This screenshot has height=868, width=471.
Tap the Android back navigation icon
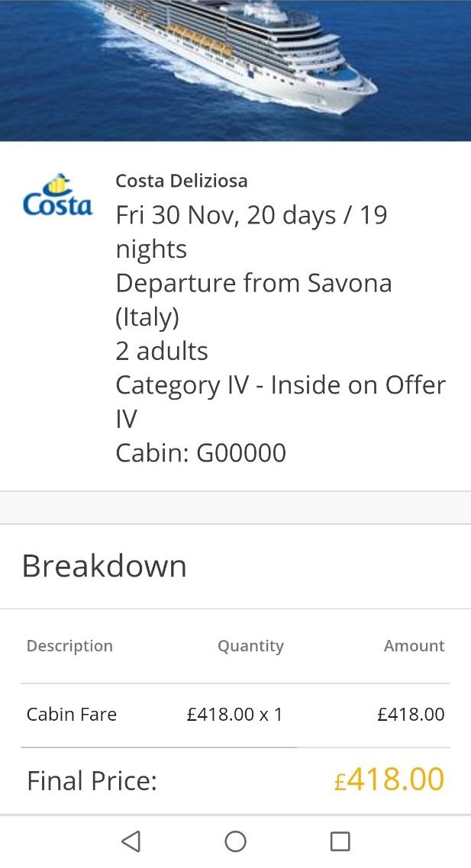pos(131,841)
